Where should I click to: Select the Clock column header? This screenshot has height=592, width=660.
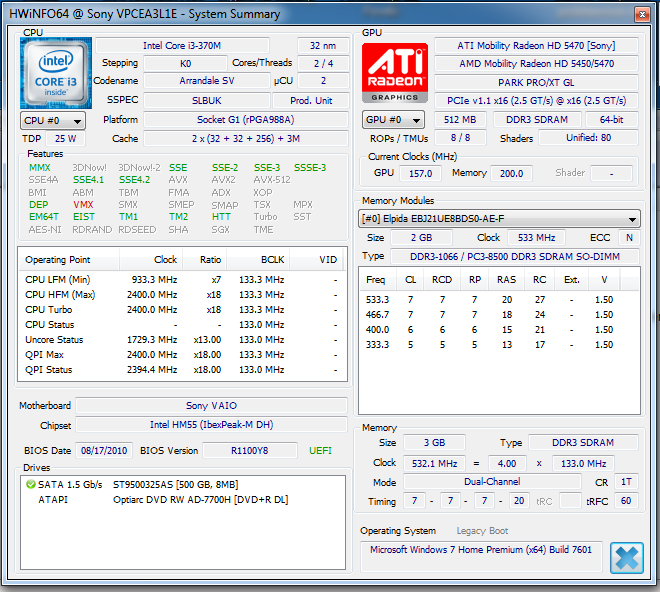tap(151, 260)
